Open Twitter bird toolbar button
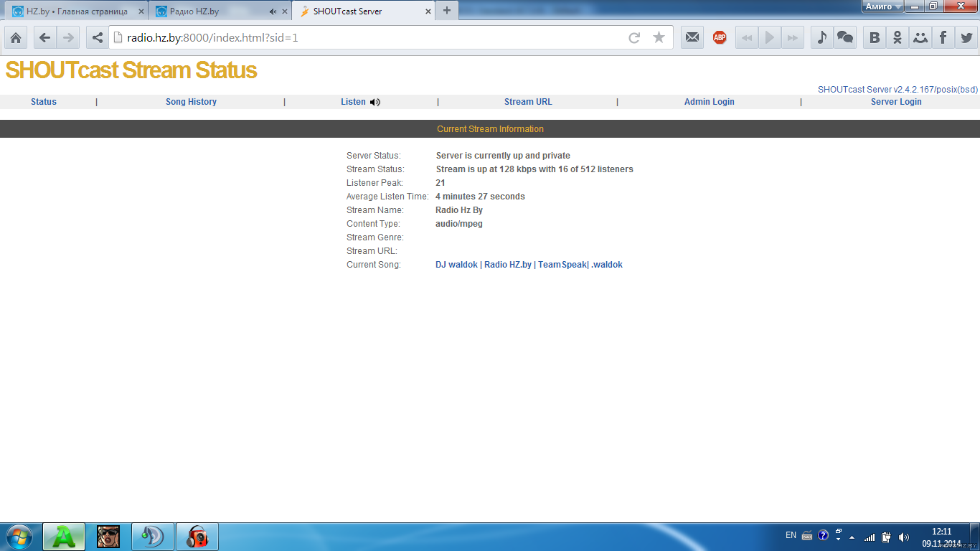The image size is (980, 551). pos(966,38)
